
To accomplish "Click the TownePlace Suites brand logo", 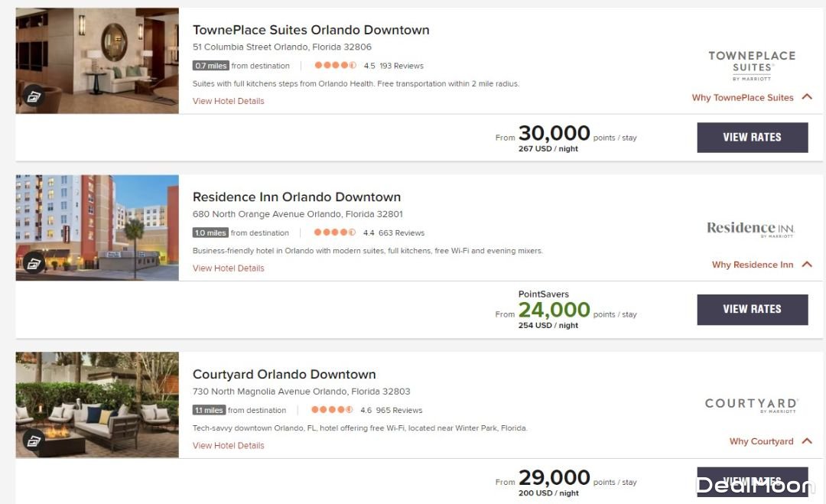I will point(752,66).
